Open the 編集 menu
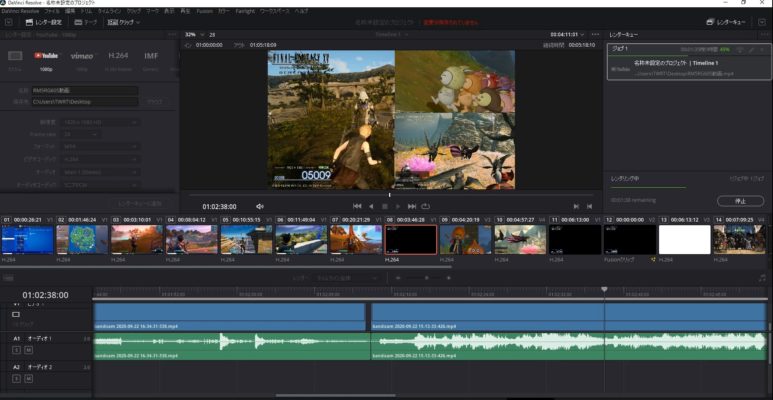Viewport: 773px width, 400px height. [x=70, y=11]
